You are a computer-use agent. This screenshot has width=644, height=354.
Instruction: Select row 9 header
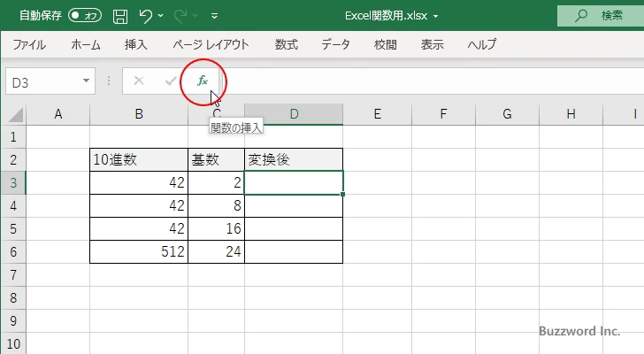pyautogui.click(x=13, y=320)
